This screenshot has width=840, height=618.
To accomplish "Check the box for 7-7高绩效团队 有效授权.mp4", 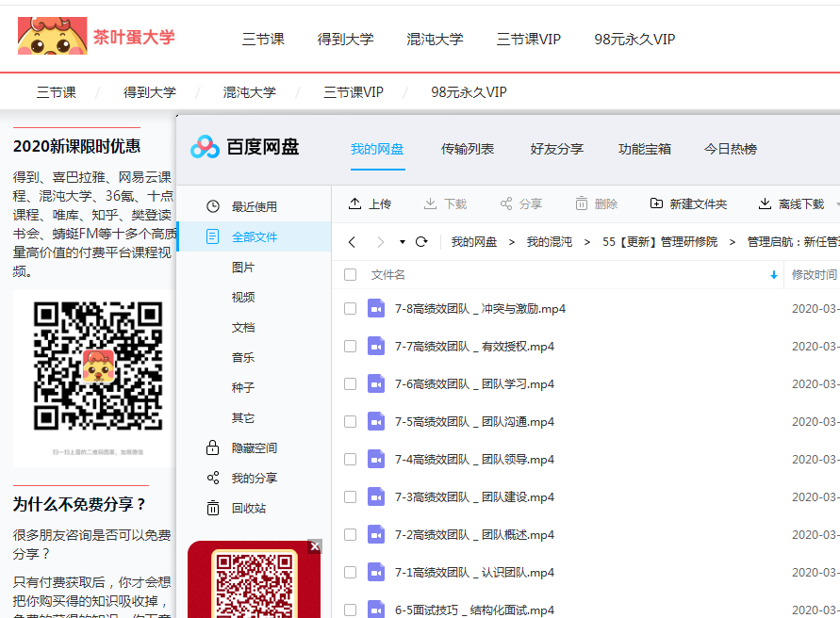I will pyautogui.click(x=351, y=347).
